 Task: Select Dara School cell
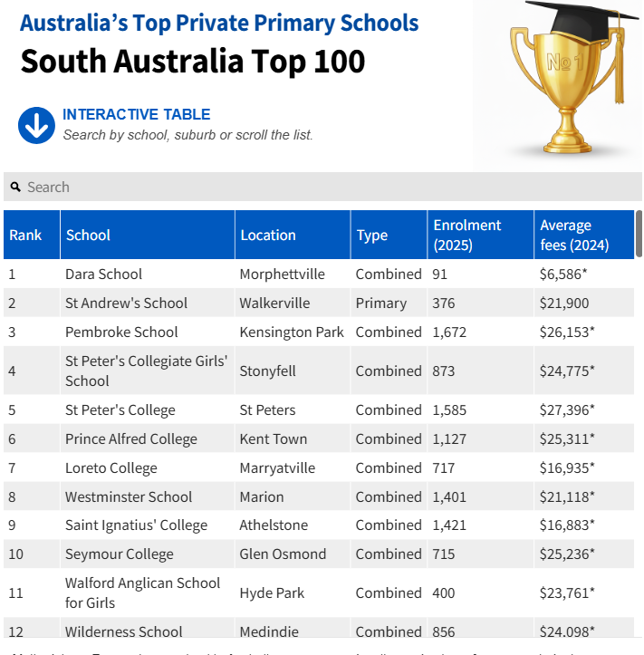click(x=148, y=274)
